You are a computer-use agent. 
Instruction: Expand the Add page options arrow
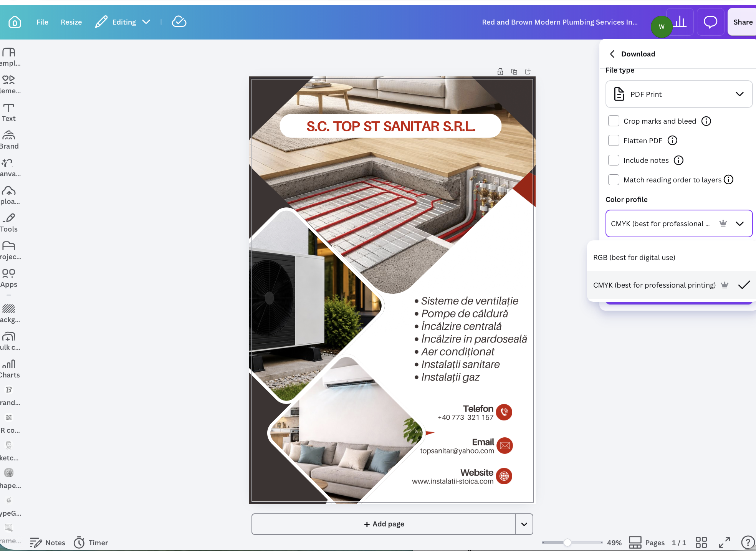(x=524, y=524)
